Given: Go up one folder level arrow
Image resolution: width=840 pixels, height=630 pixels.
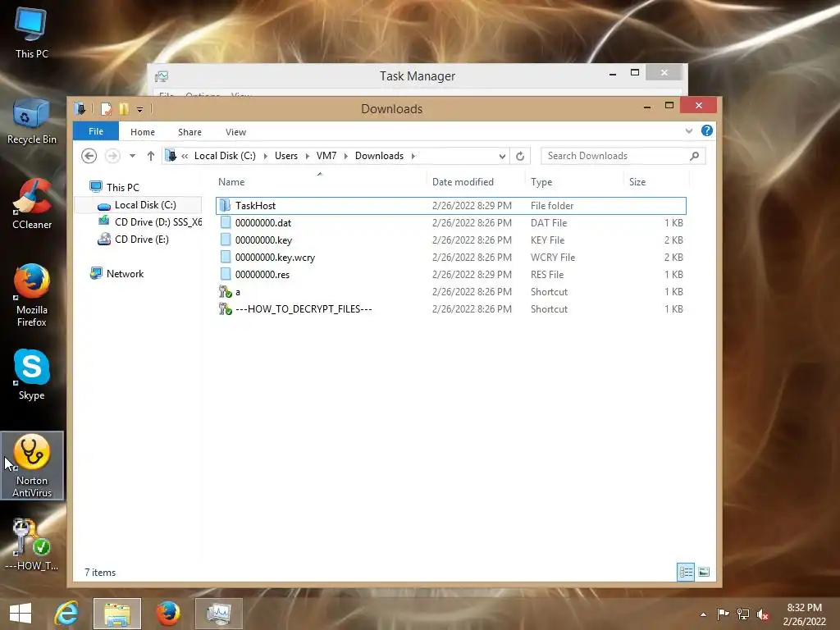Looking at the screenshot, I should pos(151,156).
